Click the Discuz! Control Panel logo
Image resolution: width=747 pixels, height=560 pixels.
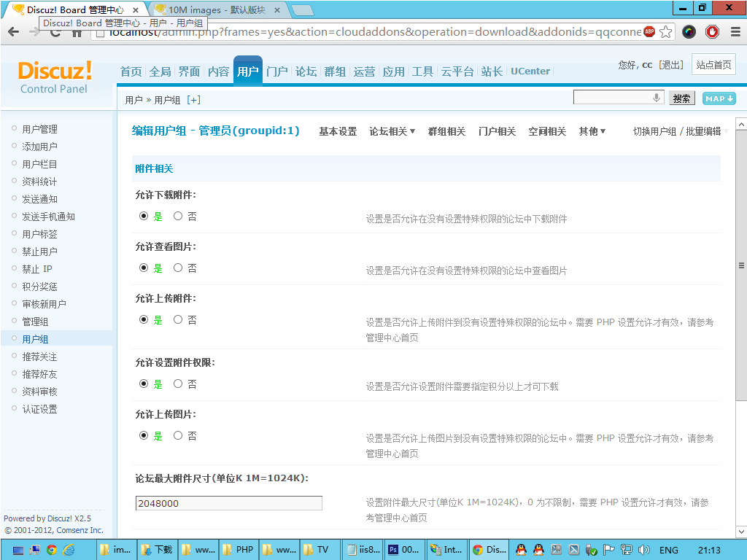click(55, 77)
